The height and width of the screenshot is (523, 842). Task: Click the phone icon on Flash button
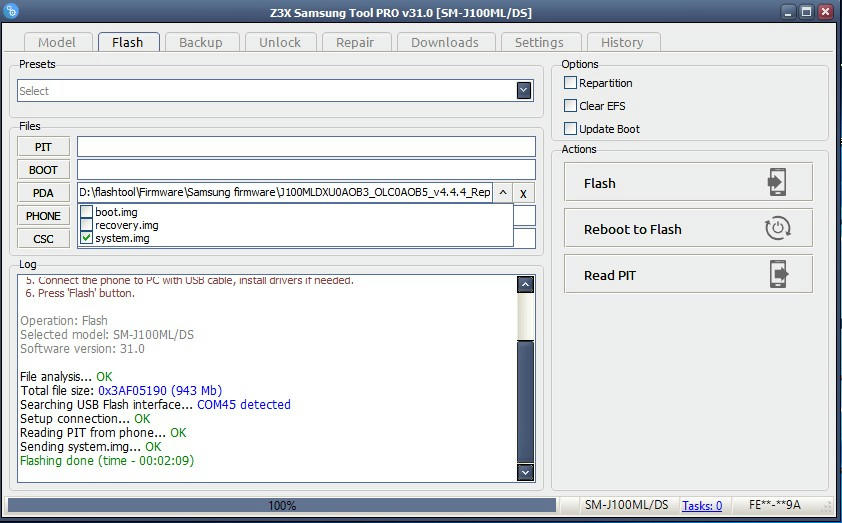tap(776, 183)
